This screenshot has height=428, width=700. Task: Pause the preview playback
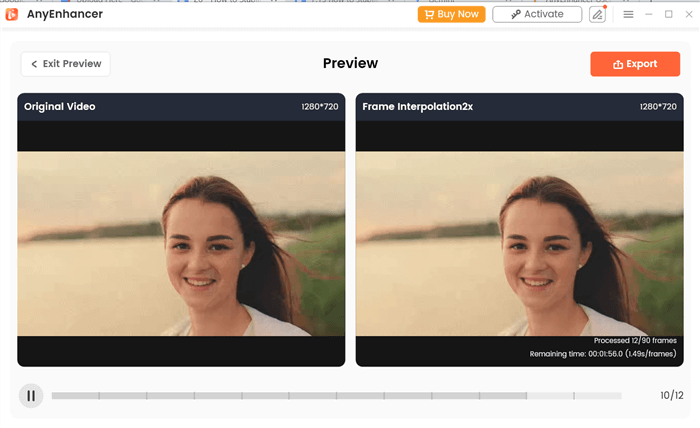coord(31,395)
